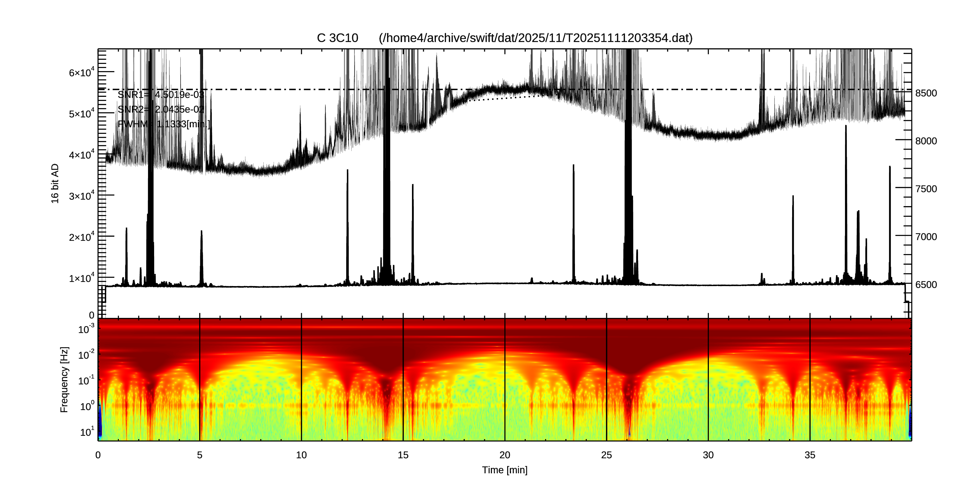Screen dimensions: 980x490
Task: Click the 'C 3C10' source name in title
Action: click(x=338, y=38)
